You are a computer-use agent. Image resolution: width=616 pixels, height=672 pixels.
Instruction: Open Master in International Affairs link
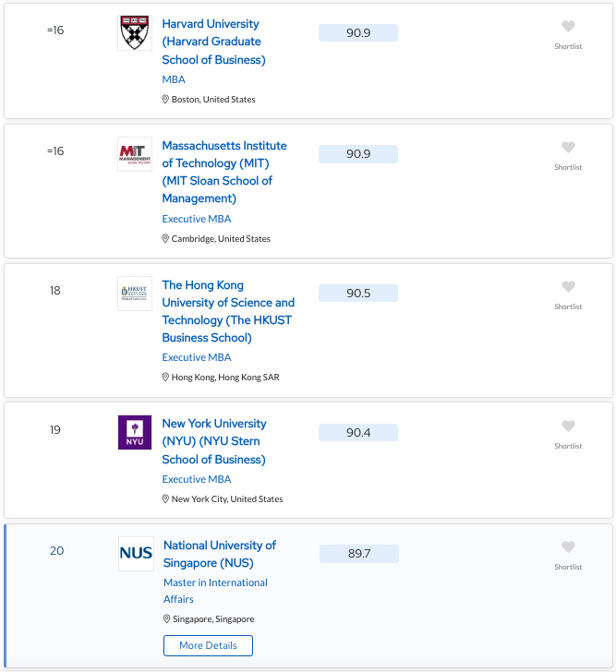point(215,591)
